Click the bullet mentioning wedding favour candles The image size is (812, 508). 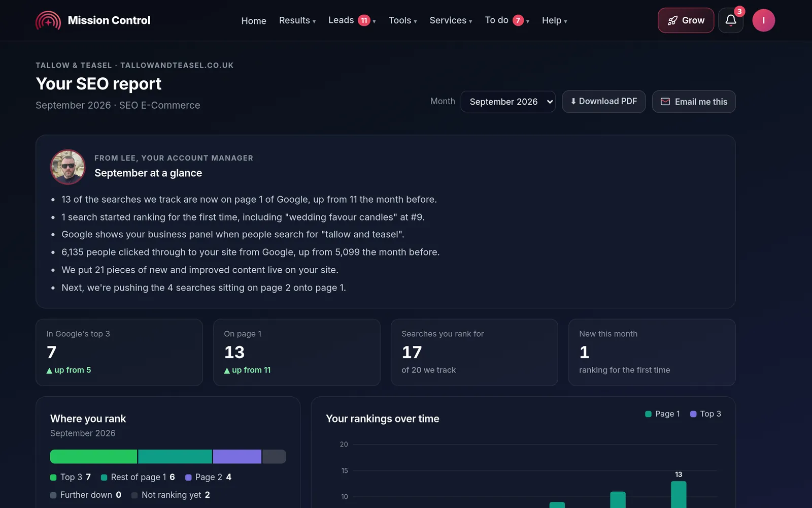coord(243,217)
